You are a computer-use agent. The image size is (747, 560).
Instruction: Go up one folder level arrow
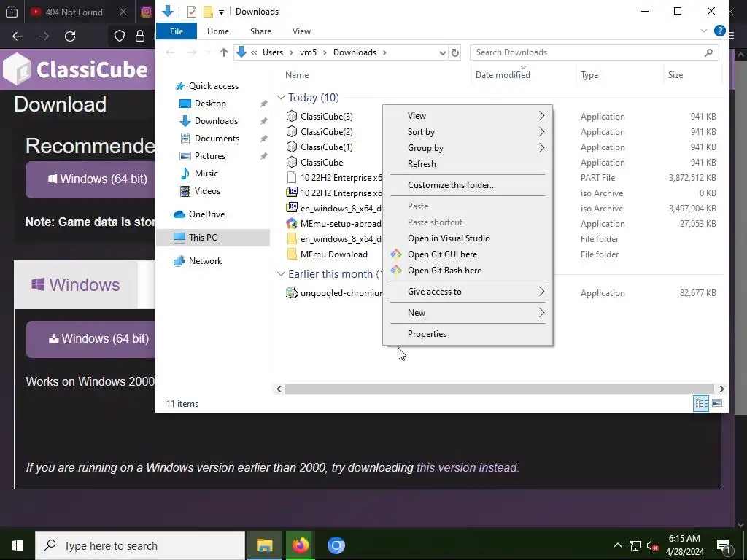[x=223, y=52]
